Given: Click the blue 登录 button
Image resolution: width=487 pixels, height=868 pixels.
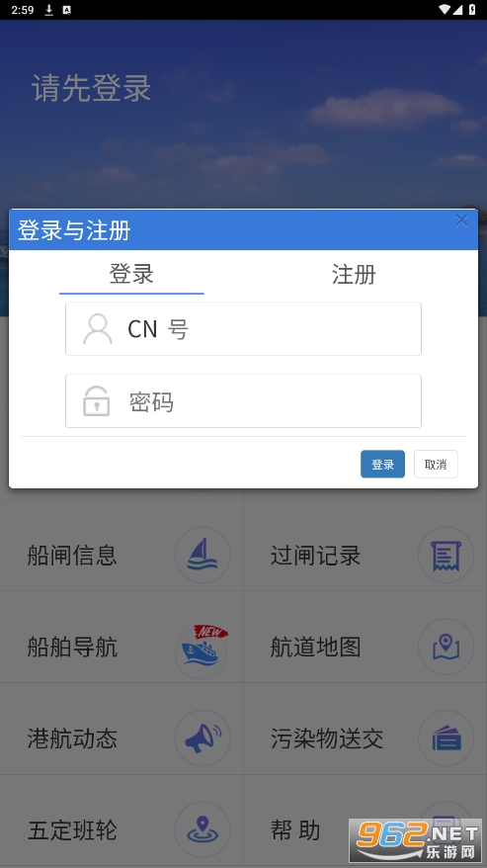Looking at the screenshot, I should (382, 464).
